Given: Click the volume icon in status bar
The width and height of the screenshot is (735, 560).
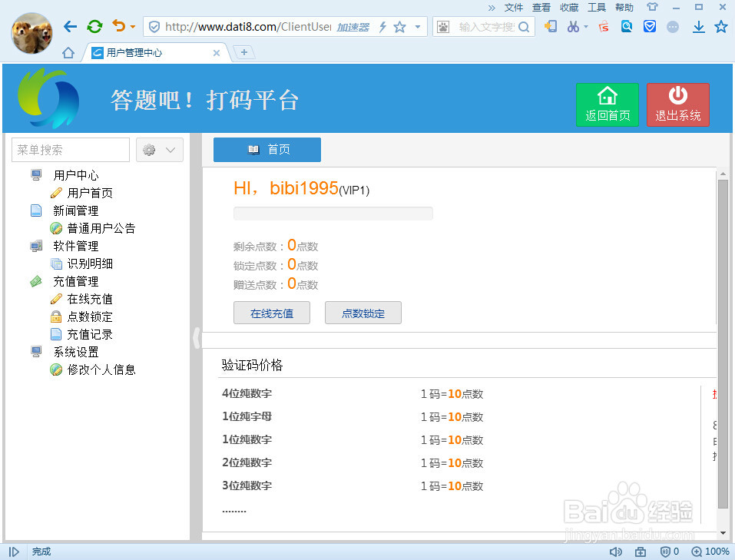Looking at the screenshot, I should (615, 551).
